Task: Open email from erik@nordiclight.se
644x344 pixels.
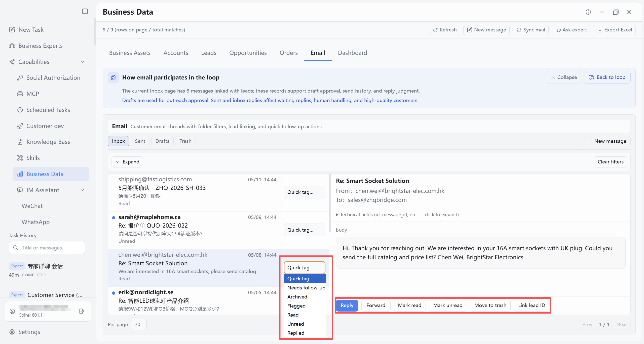Action: click(194, 301)
